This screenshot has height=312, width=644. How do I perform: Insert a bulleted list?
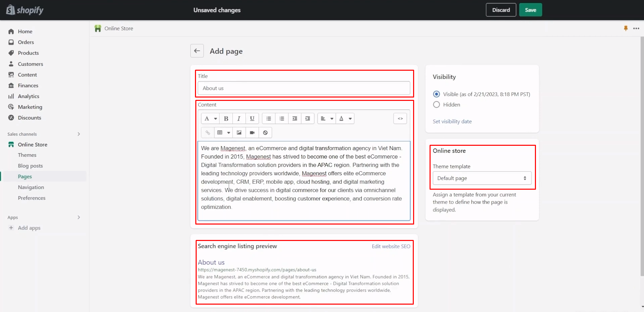[268, 118]
